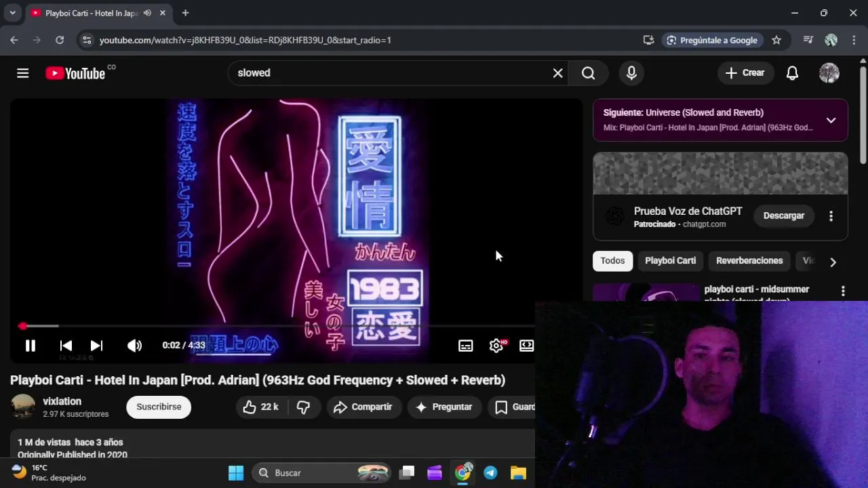
Task: Open the tab search chevron
Action: tap(12, 13)
